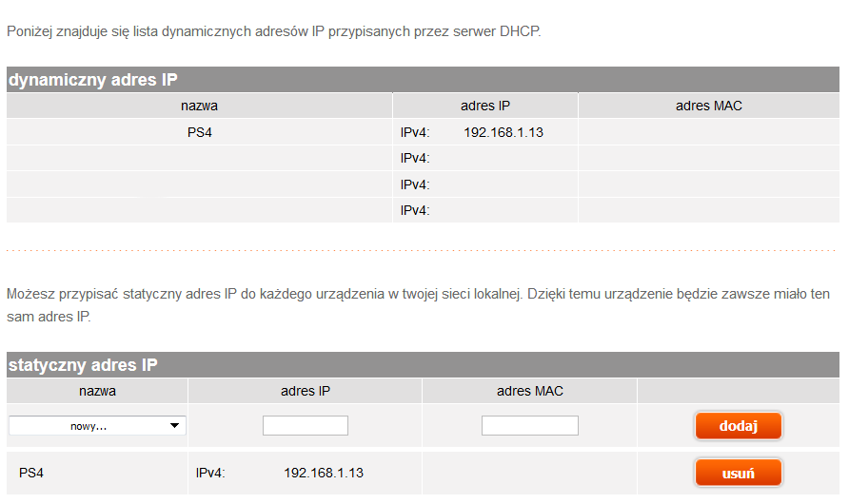Click the "statyczny adres IP" section heading
The width and height of the screenshot is (849, 504).
pyautogui.click(x=84, y=365)
